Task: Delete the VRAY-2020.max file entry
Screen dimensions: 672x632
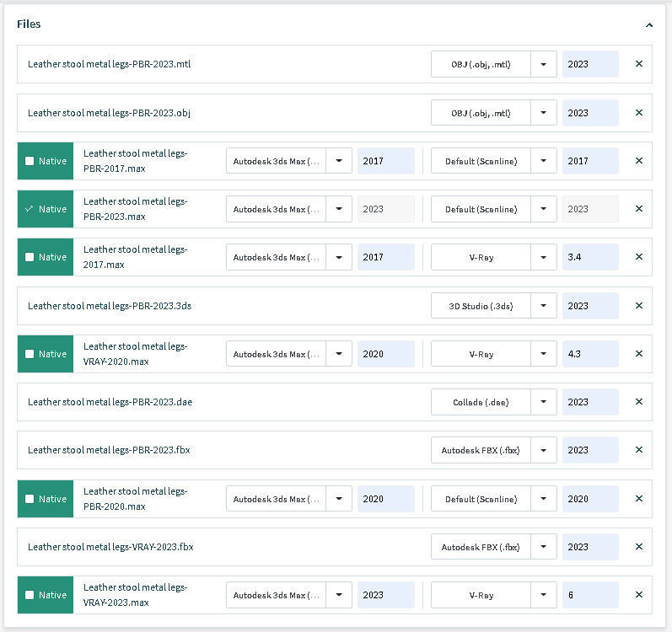Action: [x=638, y=354]
